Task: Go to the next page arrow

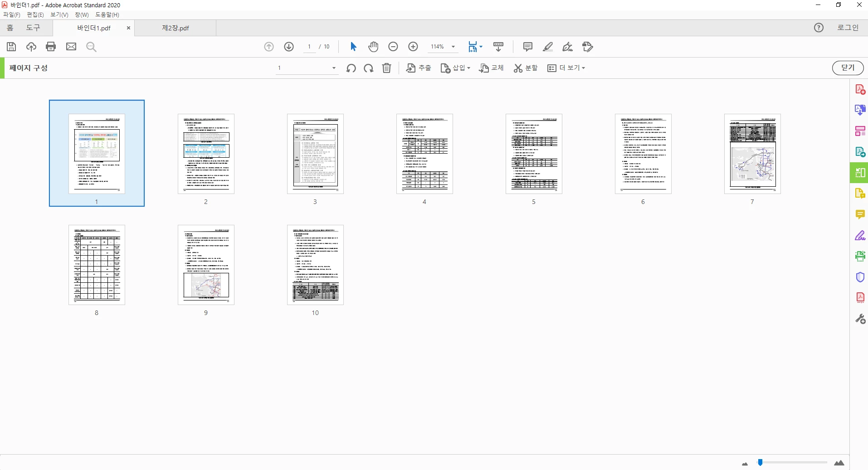Action: (289, 47)
